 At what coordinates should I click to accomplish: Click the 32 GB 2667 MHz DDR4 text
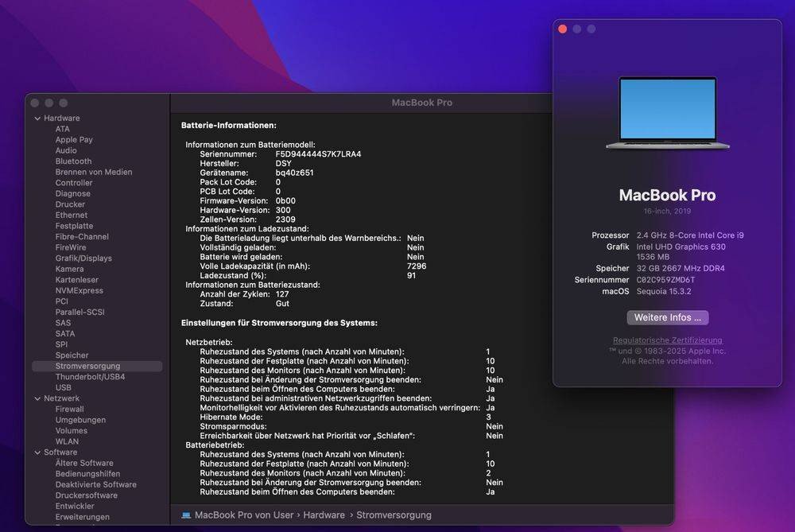(x=681, y=268)
